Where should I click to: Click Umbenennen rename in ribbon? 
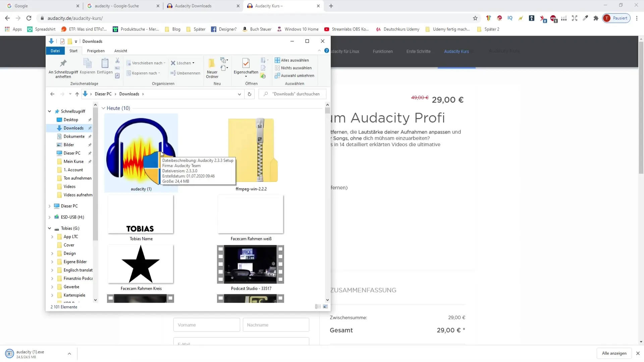185,73
